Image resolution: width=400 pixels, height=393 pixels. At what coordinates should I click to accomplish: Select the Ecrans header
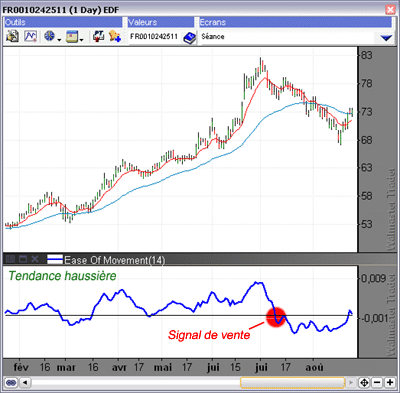295,22
